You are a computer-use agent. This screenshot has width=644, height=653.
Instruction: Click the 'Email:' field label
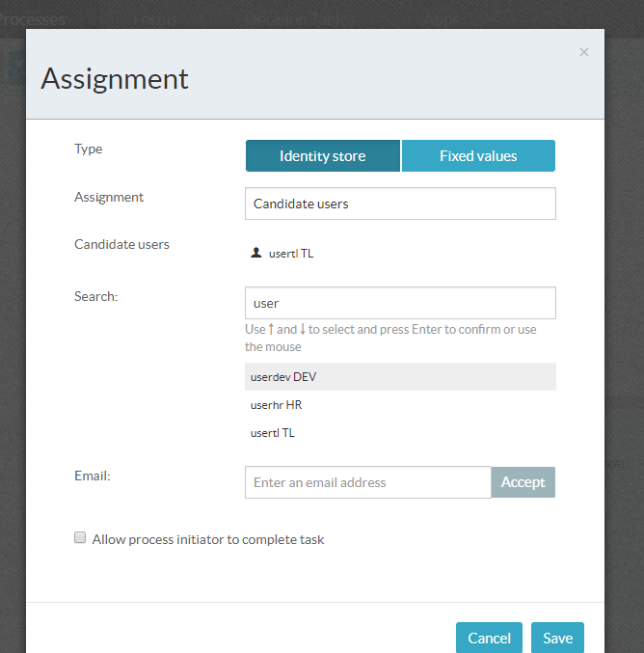tap(93, 476)
